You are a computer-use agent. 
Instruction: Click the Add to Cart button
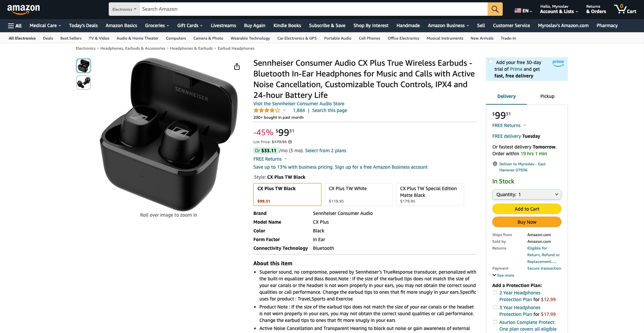pos(527,209)
